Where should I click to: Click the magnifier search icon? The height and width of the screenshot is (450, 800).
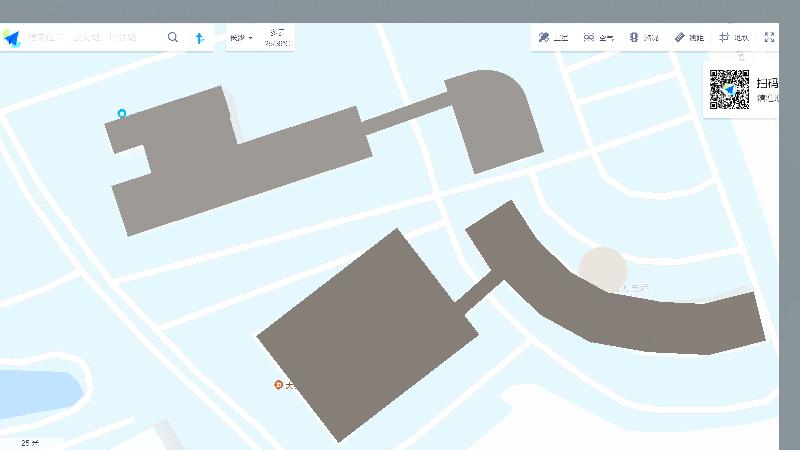pos(173,38)
